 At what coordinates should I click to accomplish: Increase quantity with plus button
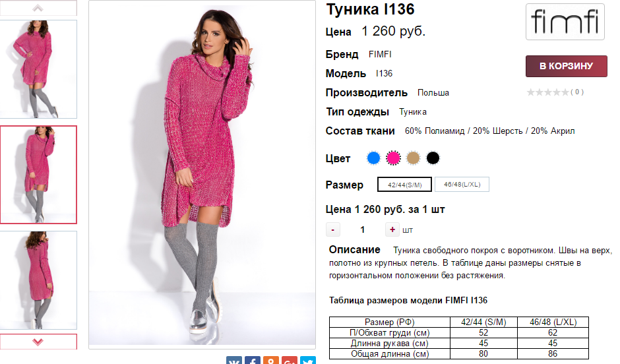(392, 229)
